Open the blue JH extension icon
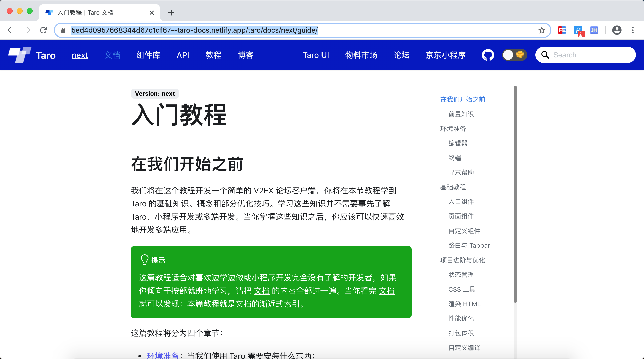Screen dimensions: 644x359 pyautogui.click(x=594, y=30)
